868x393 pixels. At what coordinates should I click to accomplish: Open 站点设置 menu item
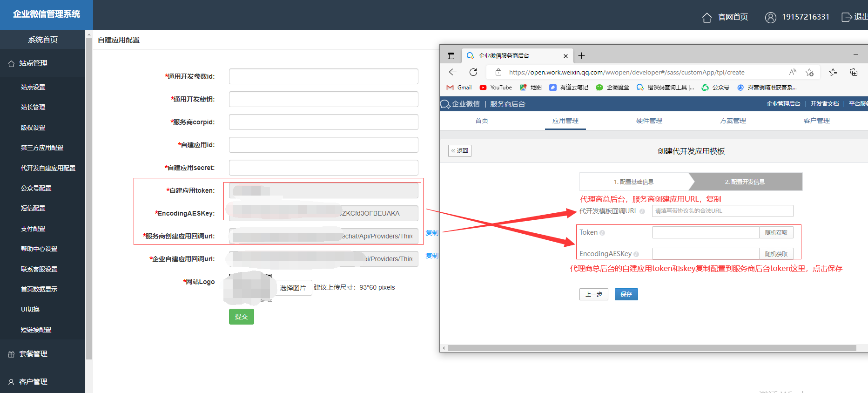(x=33, y=88)
